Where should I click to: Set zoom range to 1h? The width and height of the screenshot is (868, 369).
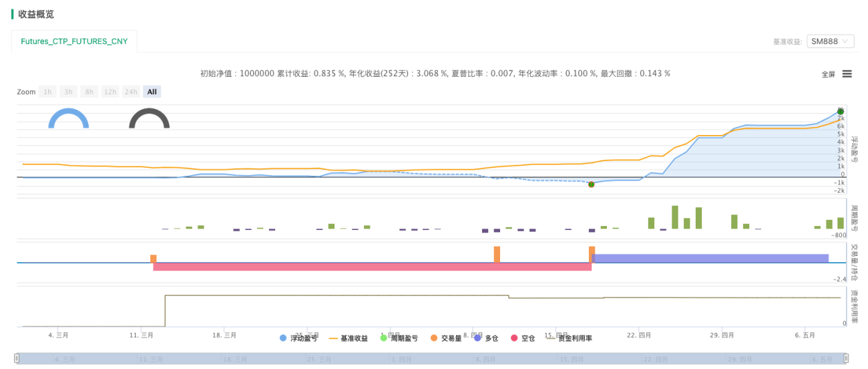point(47,92)
